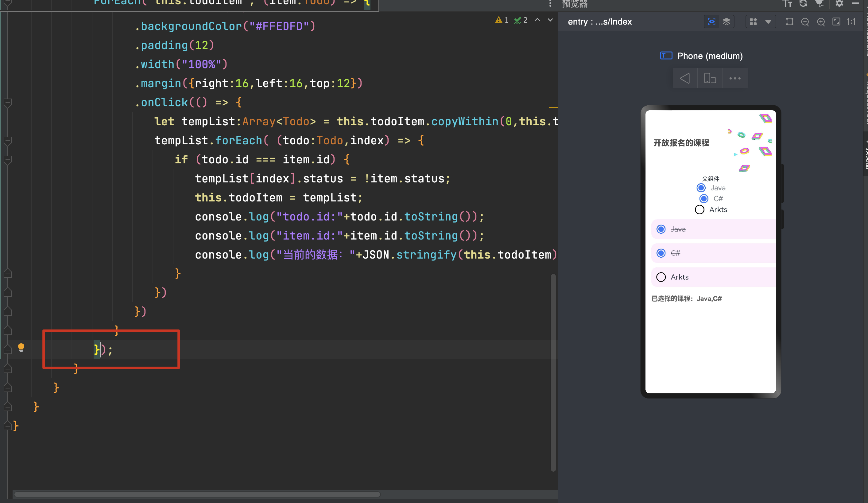The image size is (868, 503).
Task: Click the yellow warning stripe marker
Action: [x=553, y=107]
